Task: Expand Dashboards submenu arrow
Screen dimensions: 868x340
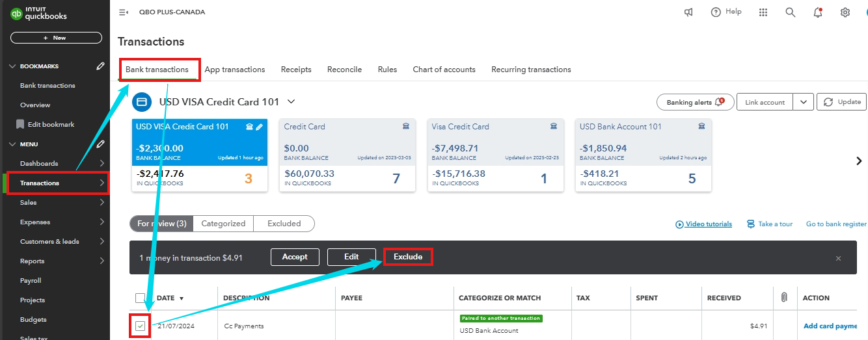Action: pyautogui.click(x=102, y=163)
